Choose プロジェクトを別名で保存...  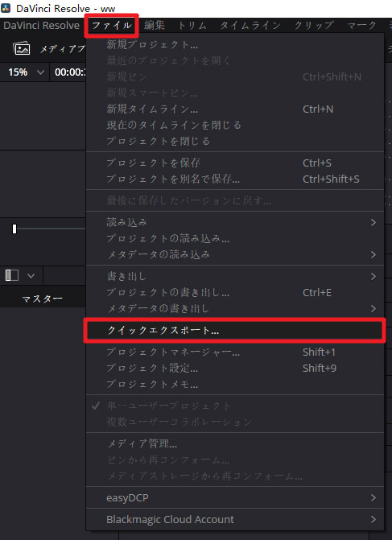click(234, 179)
